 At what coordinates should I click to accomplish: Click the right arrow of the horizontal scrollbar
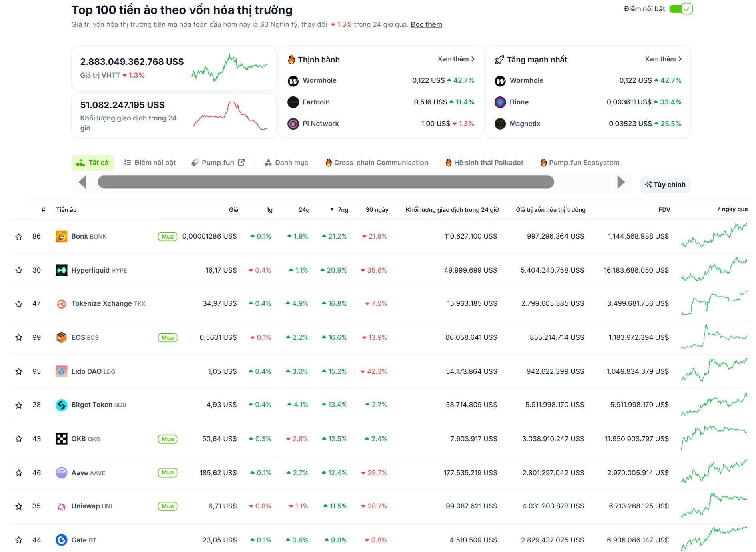pyautogui.click(x=621, y=182)
